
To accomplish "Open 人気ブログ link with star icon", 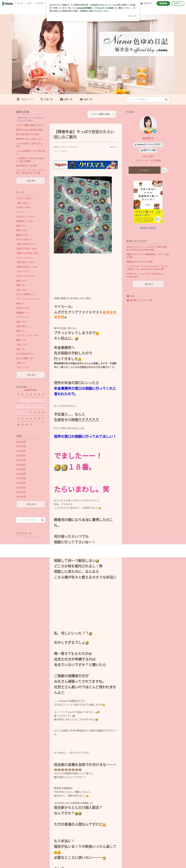I will (x=146, y=3).
